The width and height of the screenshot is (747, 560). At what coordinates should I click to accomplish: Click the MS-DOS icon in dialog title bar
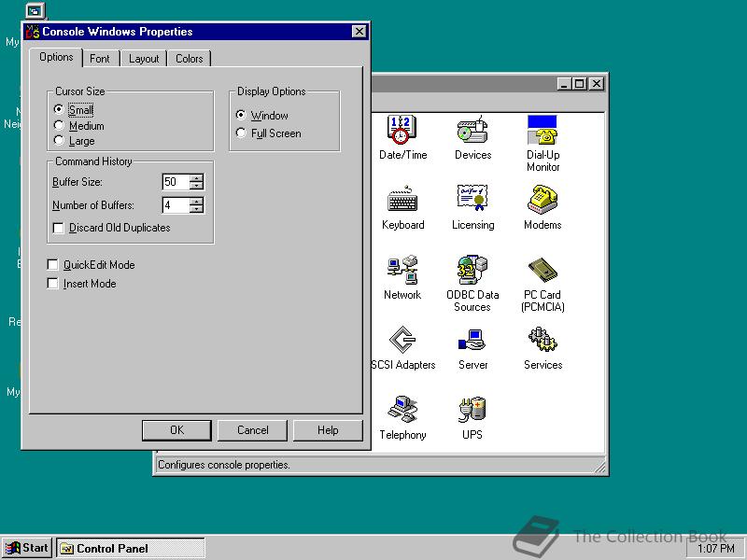pos(33,32)
